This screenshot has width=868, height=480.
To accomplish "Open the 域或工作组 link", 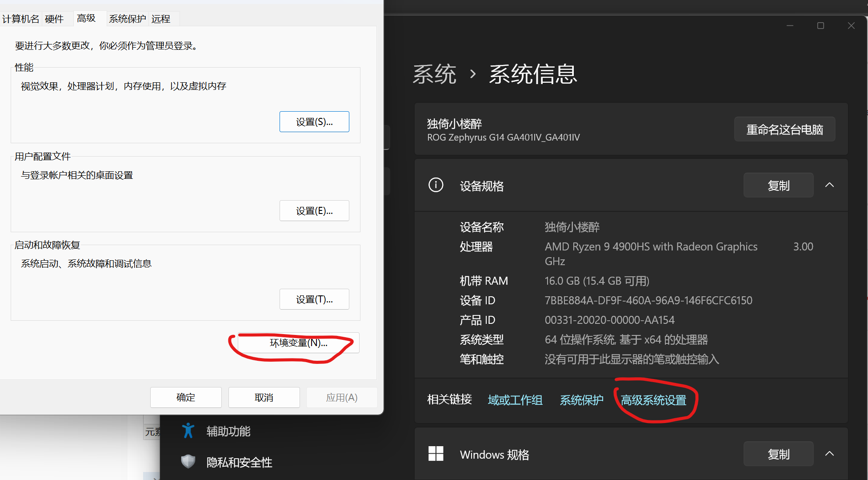I will (x=515, y=400).
